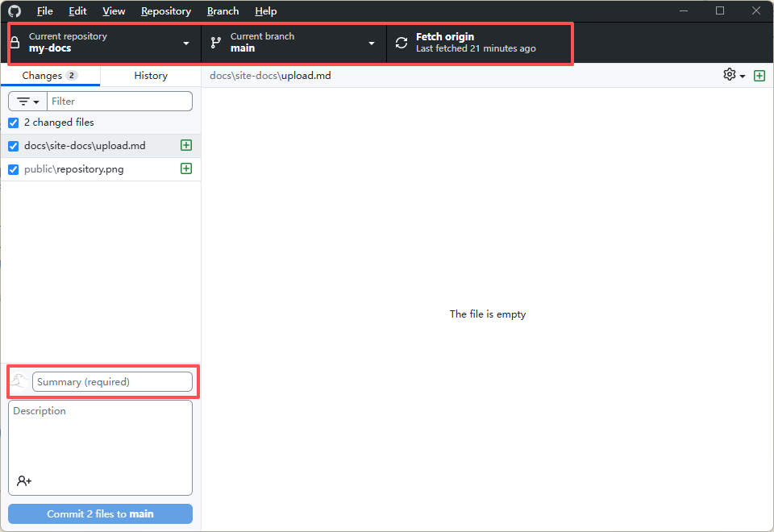
Task: Open the filter options dropdown
Action: (28, 102)
